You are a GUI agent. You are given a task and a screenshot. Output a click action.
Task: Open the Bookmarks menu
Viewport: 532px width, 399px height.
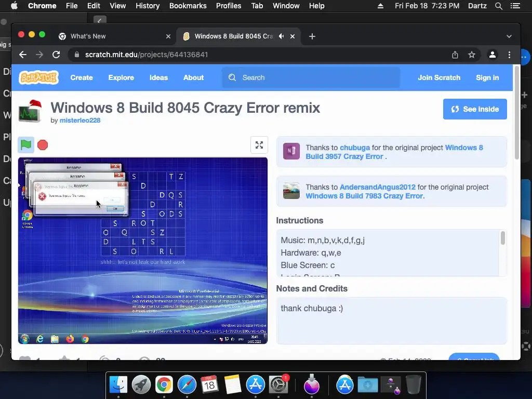click(188, 6)
